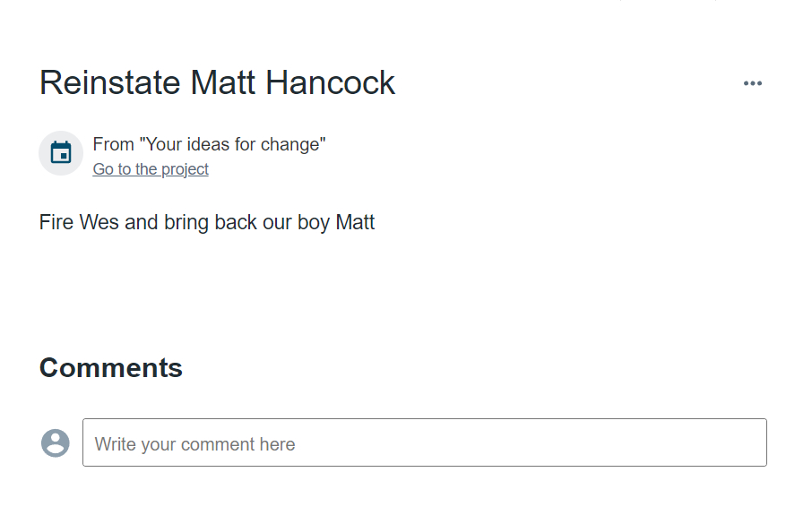The height and width of the screenshot is (515, 812).
Task: Focus the "Write your comment here" field
Action: click(x=424, y=442)
